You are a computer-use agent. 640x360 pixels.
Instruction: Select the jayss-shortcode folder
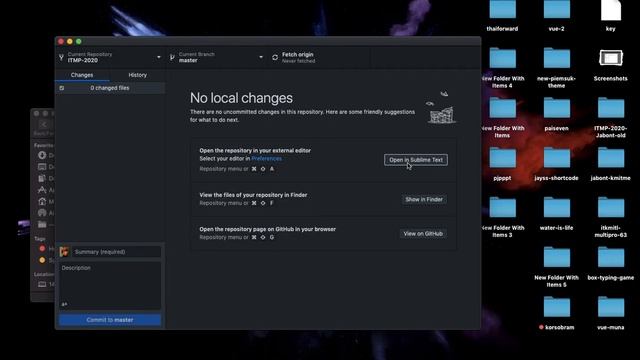tap(556, 164)
